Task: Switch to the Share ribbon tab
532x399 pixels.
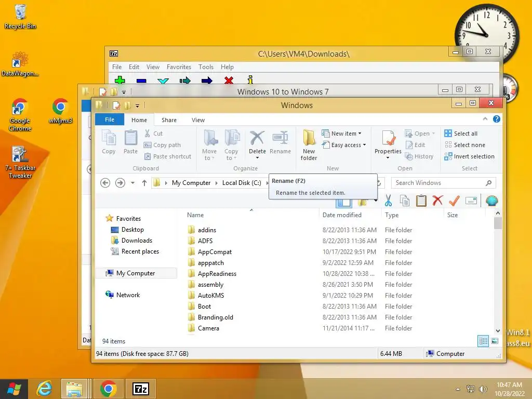Action: point(169,120)
